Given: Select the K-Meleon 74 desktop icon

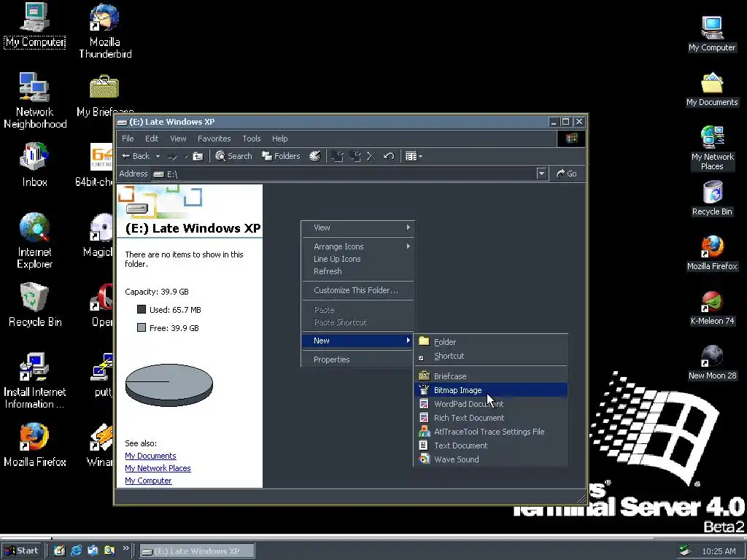Looking at the screenshot, I should [x=712, y=308].
